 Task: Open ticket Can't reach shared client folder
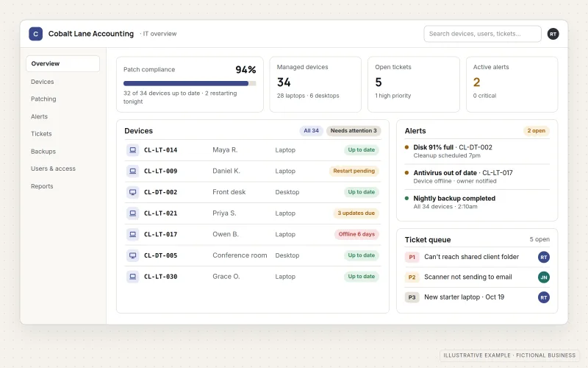tap(477, 257)
